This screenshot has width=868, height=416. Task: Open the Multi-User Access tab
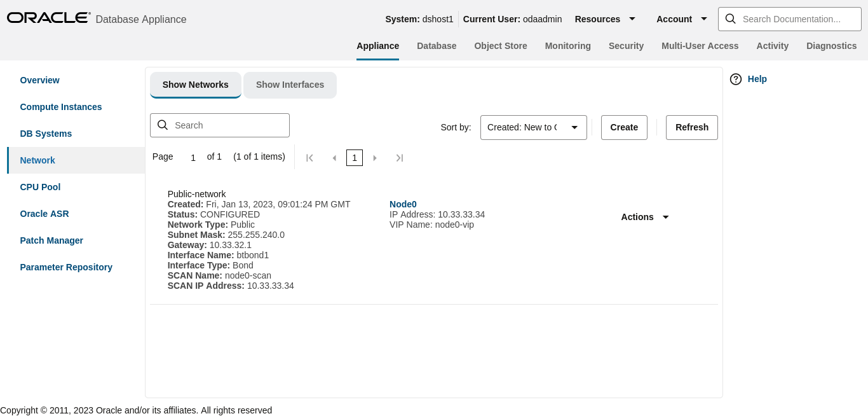(700, 46)
